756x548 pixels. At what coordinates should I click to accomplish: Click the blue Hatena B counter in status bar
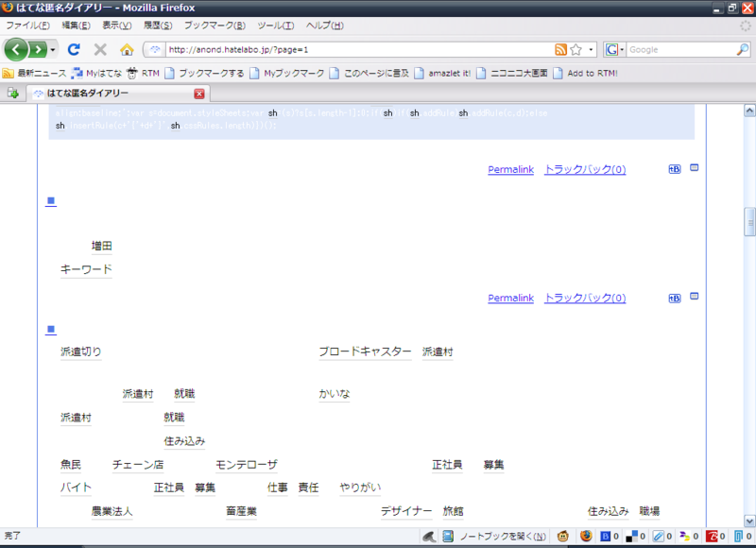tap(610, 536)
